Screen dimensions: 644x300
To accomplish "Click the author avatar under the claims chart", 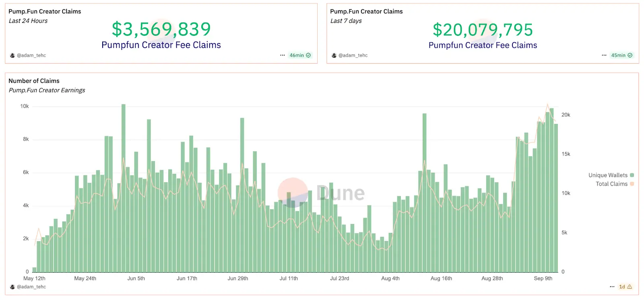I will [12, 287].
